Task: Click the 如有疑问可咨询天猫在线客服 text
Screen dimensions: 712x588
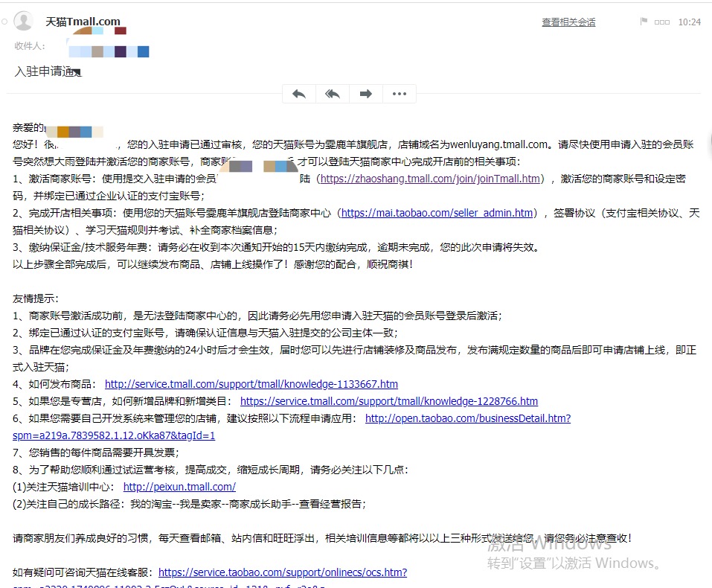Action: click(x=85, y=572)
